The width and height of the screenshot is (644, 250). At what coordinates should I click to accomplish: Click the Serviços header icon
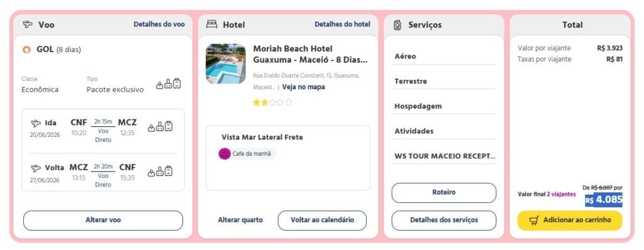(397, 25)
